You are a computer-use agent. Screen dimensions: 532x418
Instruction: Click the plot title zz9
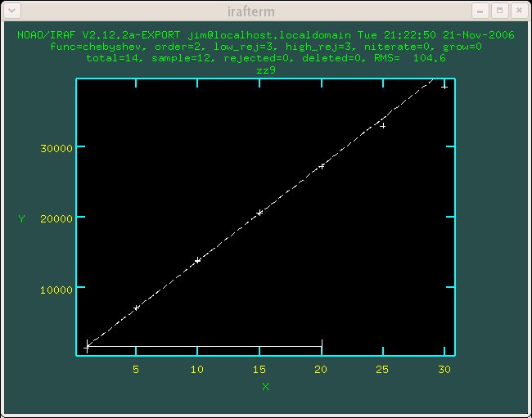[265, 70]
